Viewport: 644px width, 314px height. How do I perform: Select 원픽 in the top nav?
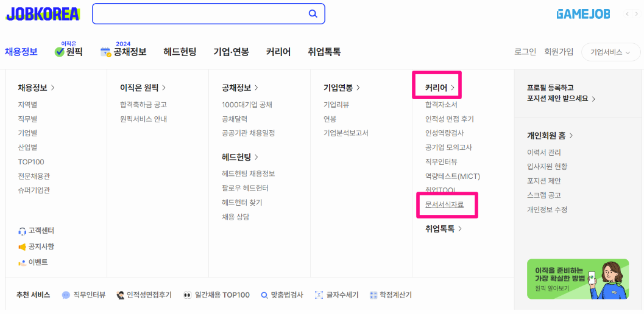[74, 52]
